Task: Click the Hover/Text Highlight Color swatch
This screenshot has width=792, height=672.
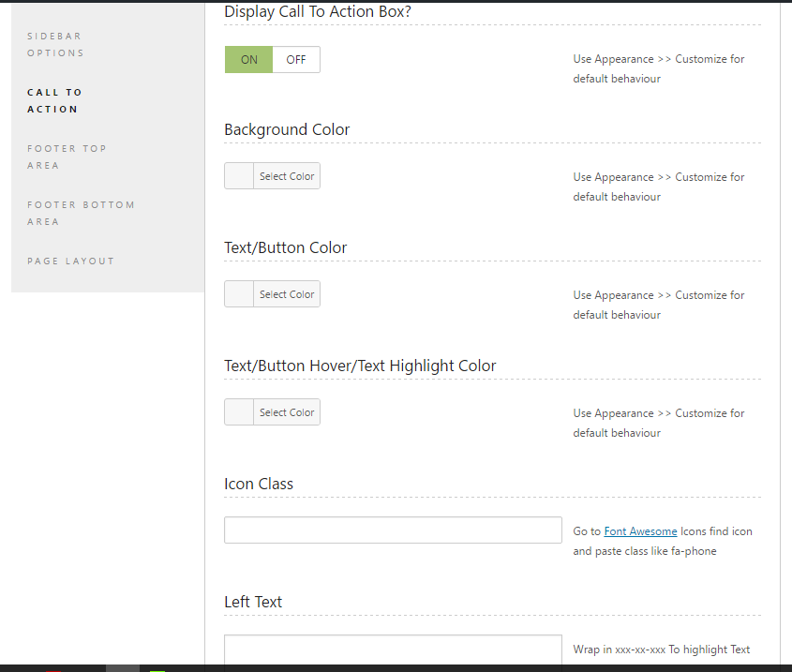Action: [239, 412]
